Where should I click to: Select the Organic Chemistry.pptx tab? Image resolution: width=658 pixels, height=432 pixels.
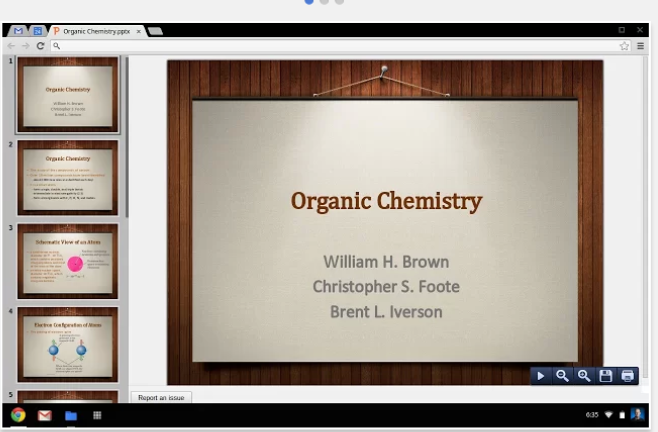[97, 31]
